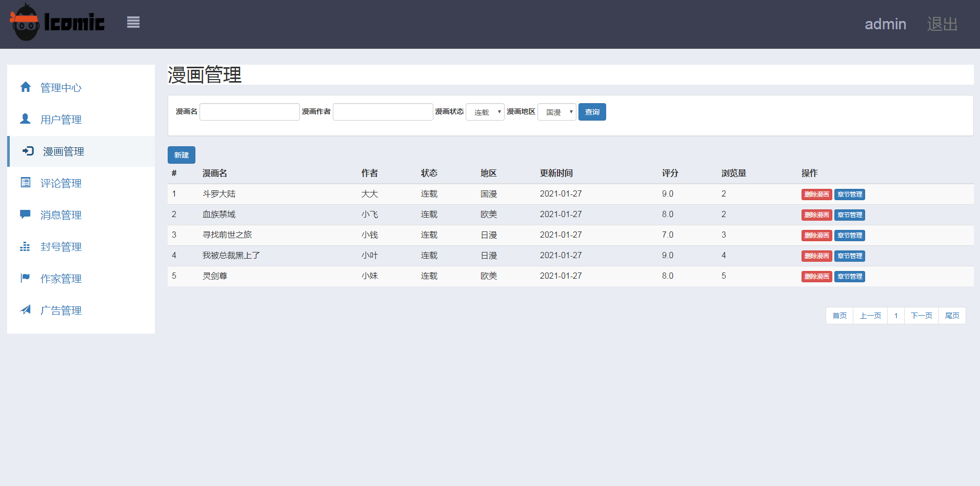Click the user icon beside 用户管理
The width and height of the screenshot is (980, 486).
25,119
